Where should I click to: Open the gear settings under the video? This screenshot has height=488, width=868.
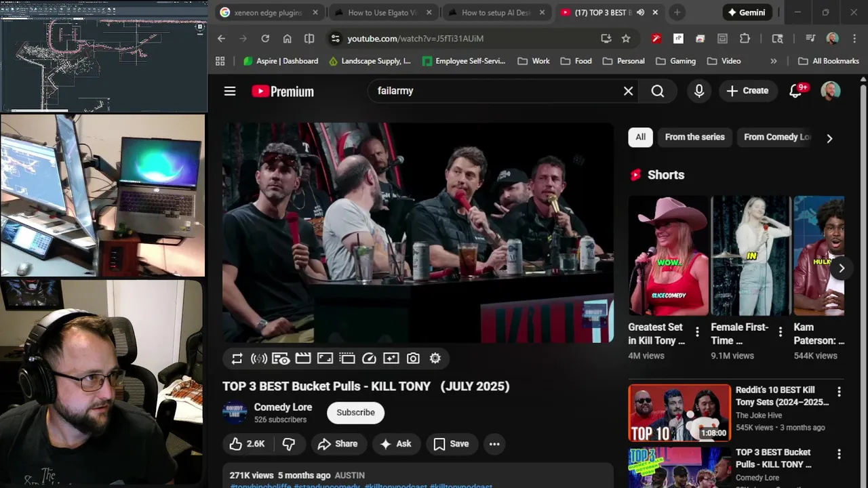[435, 359]
